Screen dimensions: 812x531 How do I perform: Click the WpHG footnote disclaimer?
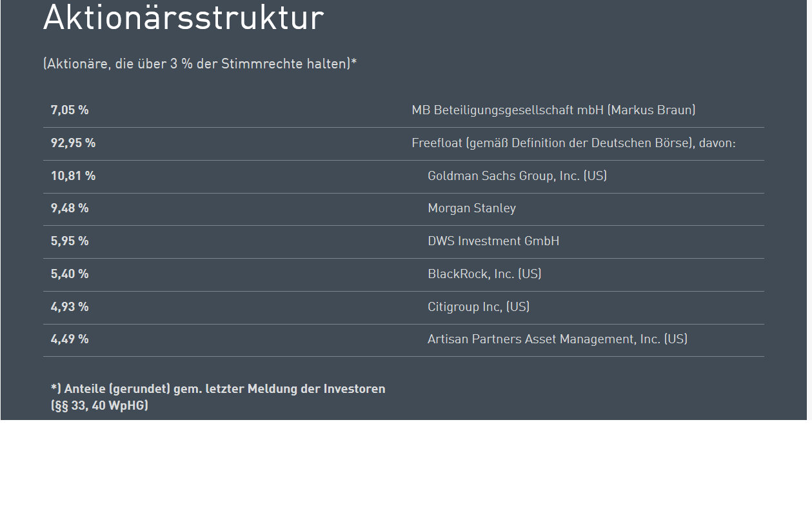coord(218,397)
